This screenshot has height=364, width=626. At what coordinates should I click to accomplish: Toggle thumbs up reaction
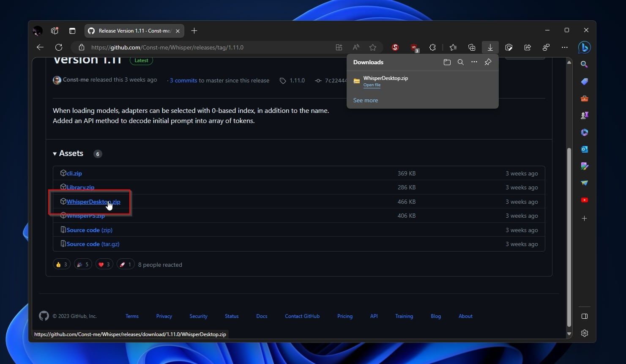62,265
